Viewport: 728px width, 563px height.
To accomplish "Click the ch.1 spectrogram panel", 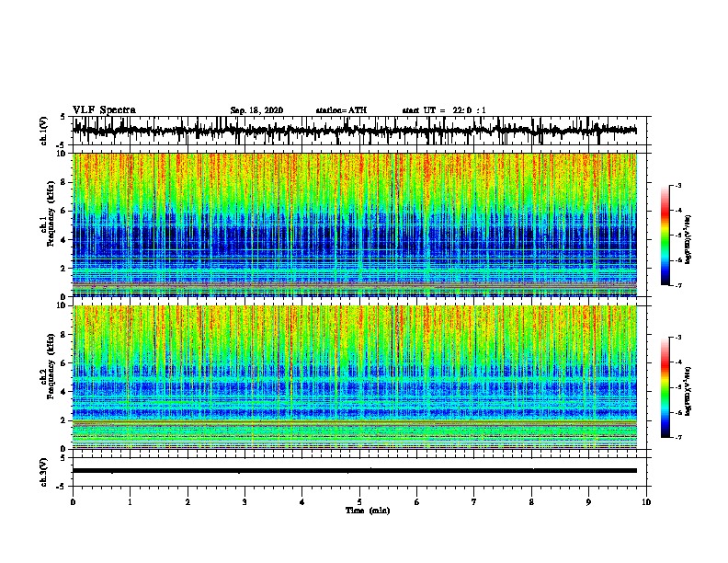I will coord(355,224).
